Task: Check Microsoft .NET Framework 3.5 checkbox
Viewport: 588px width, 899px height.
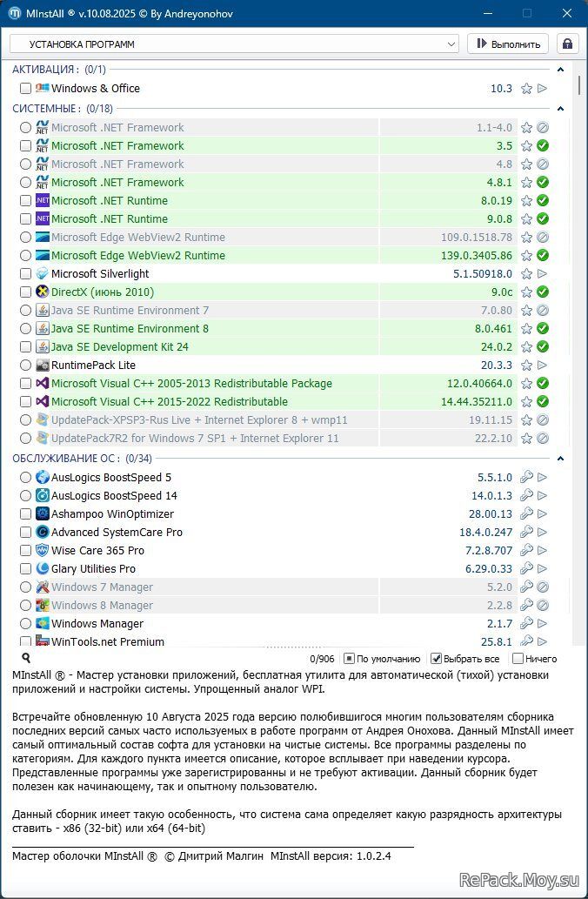Action: pos(25,145)
